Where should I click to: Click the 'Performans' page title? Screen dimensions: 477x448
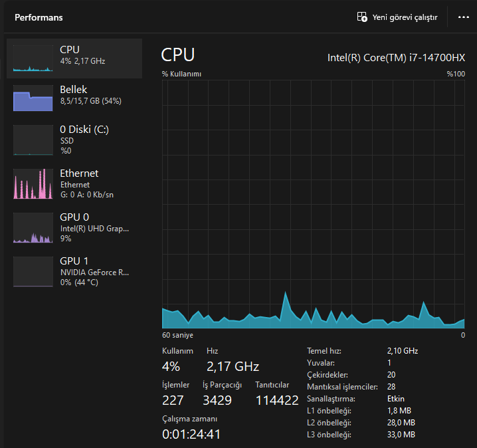pos(39,17)
